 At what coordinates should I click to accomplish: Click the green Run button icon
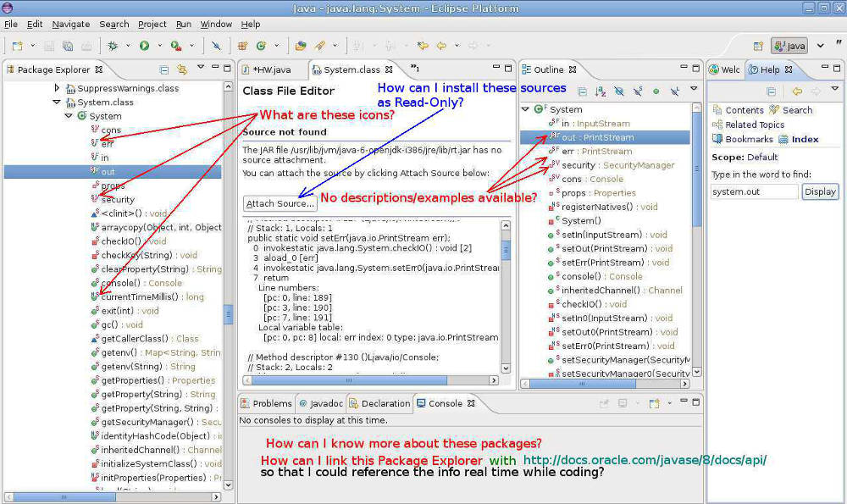(x=144, y=46)
